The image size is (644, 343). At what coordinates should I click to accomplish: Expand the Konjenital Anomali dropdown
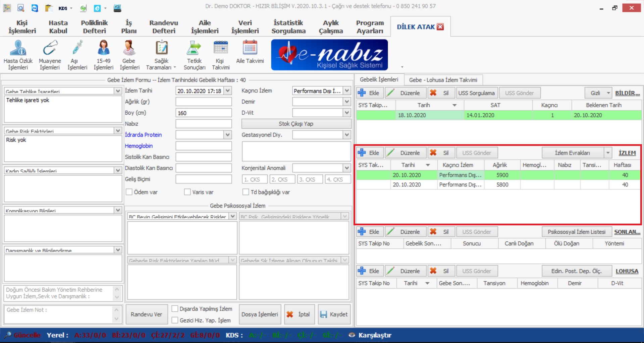tap(347, 168)
